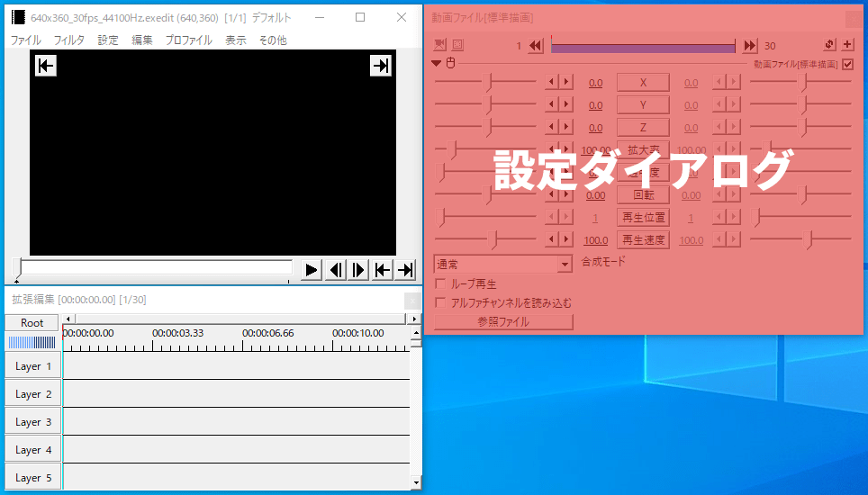The height and width of the screenshot is (495, 868).
Task: Click the go-to-end icon atop the preview
Action: click(x=380, y=66)
